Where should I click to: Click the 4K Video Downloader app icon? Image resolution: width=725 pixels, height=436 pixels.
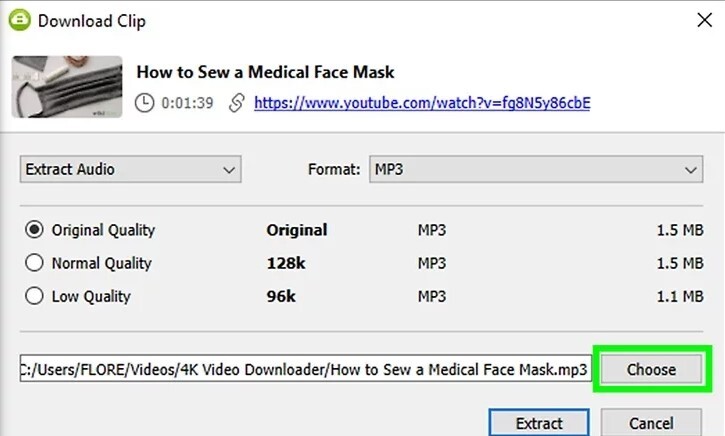click(19, 20)
